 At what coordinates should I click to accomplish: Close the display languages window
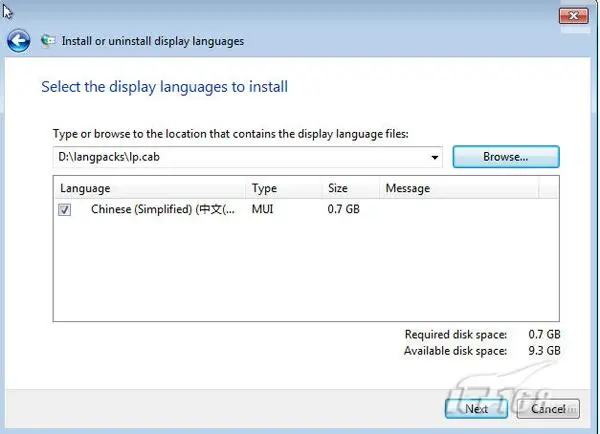(x=573, y=16)
